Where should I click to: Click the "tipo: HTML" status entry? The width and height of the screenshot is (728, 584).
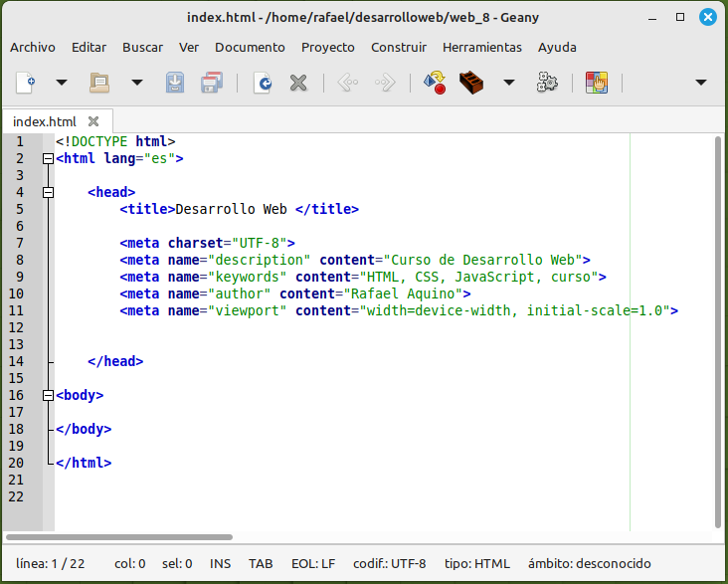click(x=476, y=564)
